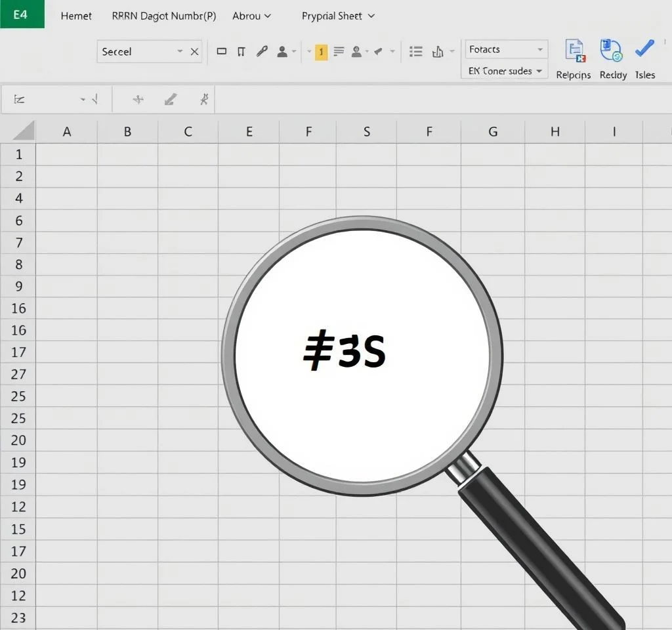The height and width of the screenshot is (630, 672).
Task: Click the gray pencil edit icon
Action: pyautogui.click(x=171, y=100)
